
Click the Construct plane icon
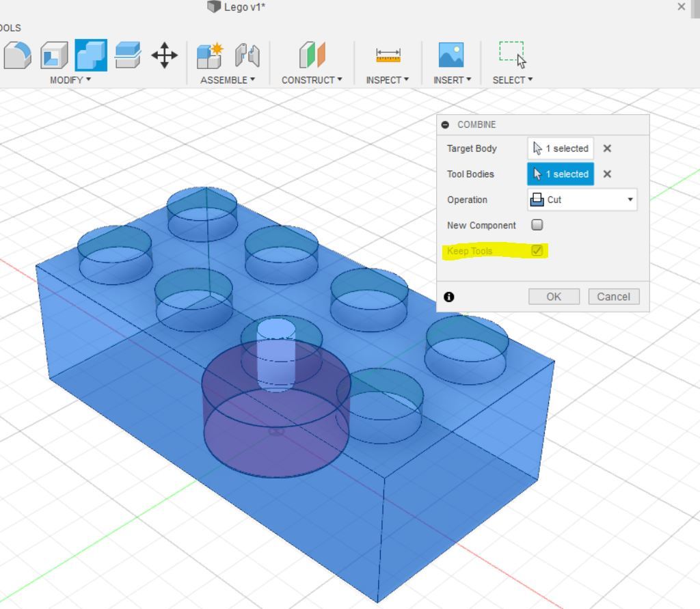[x=312, y=55]
